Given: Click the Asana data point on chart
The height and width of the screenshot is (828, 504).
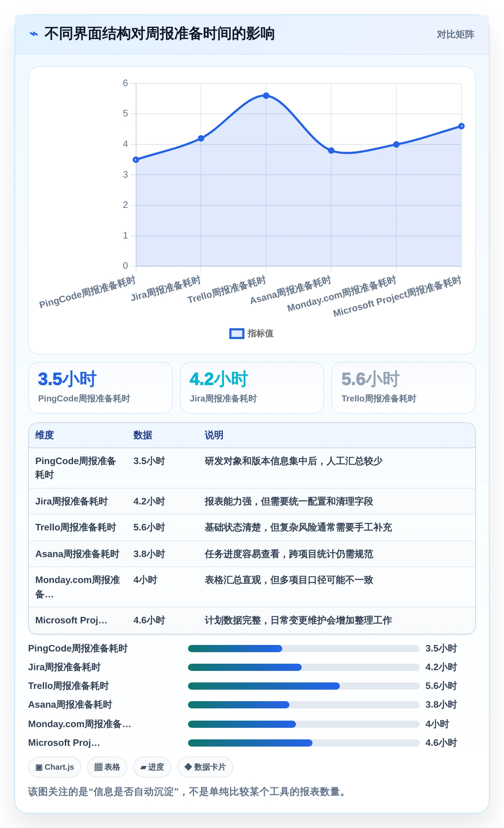Looking at the screenshot, I should tap(331, 151).
